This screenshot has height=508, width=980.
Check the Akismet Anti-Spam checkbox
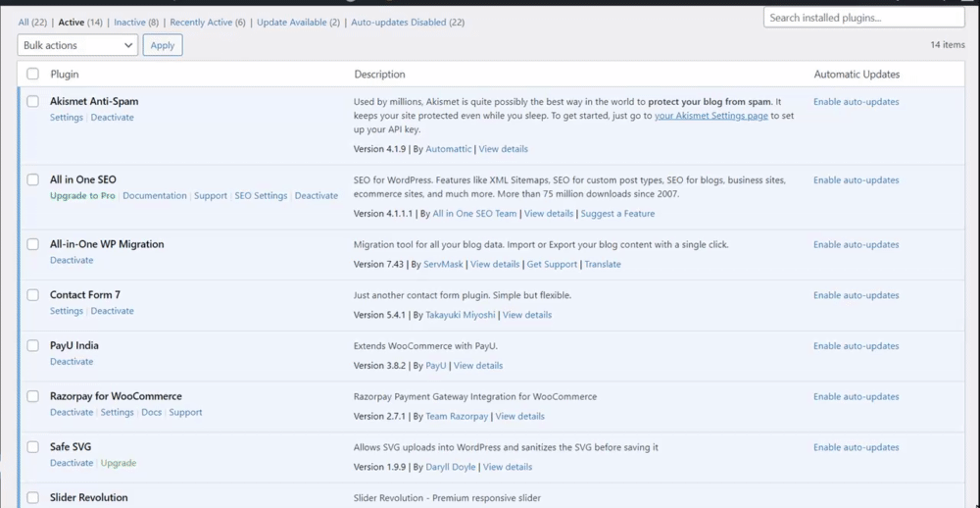(32, 101)
